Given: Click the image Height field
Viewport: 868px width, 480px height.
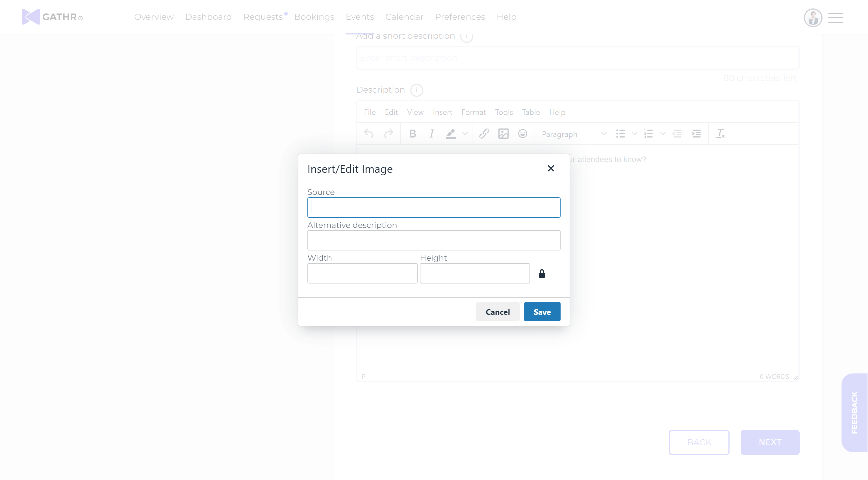Looking at the screenshot, I should 474,273.
